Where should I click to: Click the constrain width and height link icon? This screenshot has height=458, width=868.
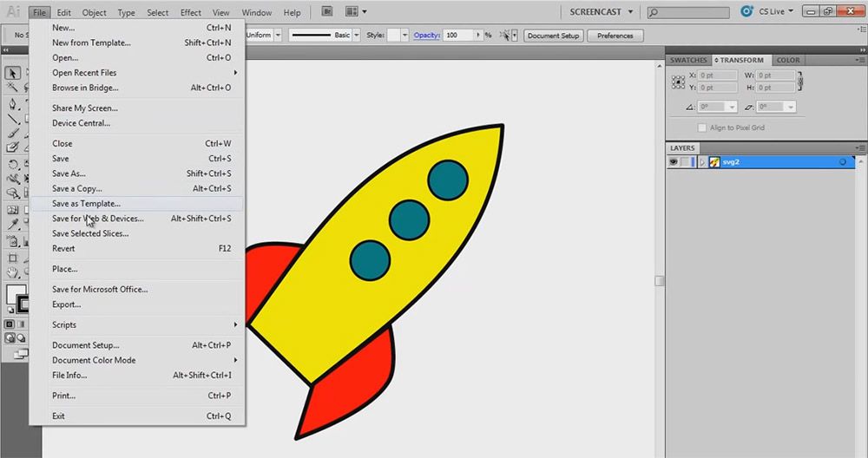click(800, 82)
